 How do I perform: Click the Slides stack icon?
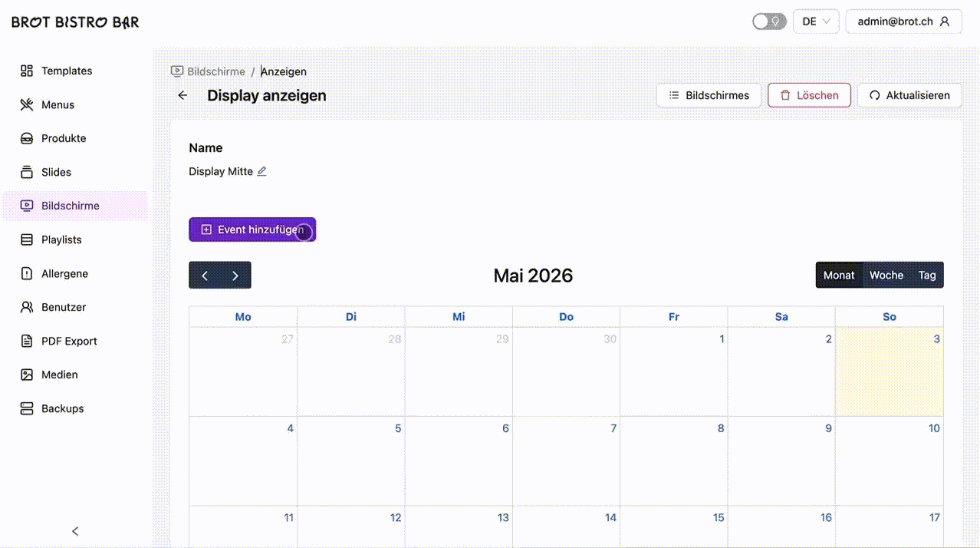coord(27,172)
